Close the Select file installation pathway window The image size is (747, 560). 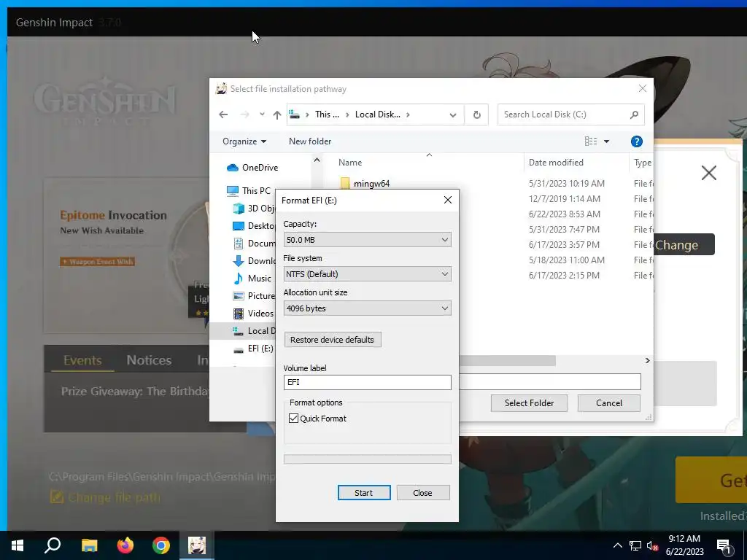tap(643, 88)
